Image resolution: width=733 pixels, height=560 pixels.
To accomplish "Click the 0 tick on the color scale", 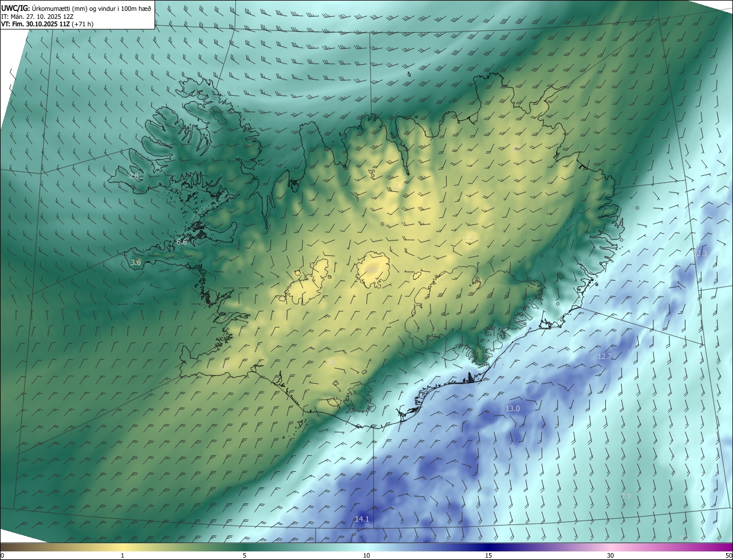I will pos(2,555).
